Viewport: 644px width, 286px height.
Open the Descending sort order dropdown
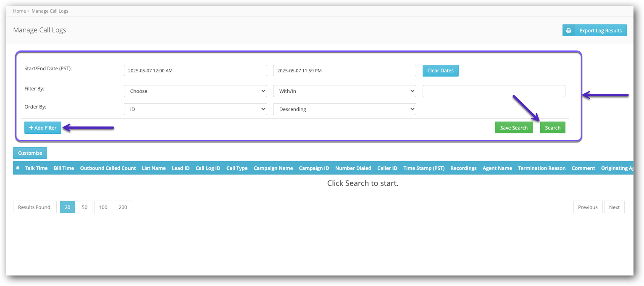(344, 109)
